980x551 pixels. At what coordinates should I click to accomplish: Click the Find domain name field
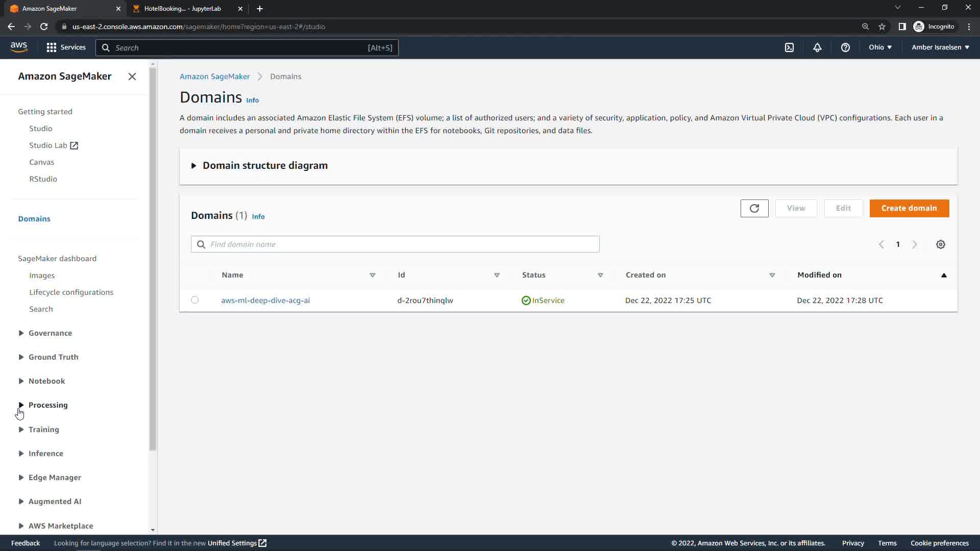395,244
